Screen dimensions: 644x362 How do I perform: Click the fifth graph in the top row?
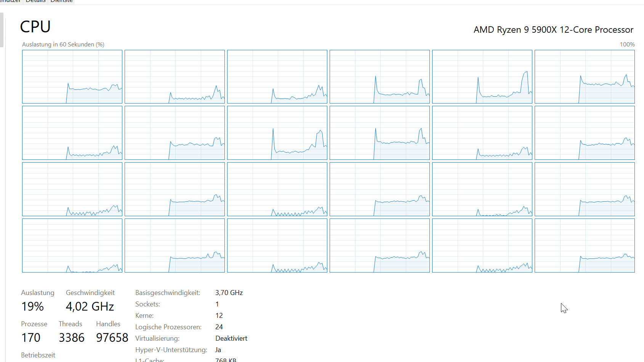(482, 77)
